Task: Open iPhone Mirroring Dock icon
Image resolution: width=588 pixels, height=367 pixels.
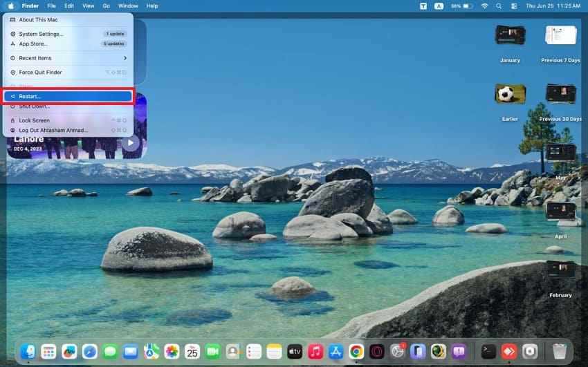Action: click(418, 352)
